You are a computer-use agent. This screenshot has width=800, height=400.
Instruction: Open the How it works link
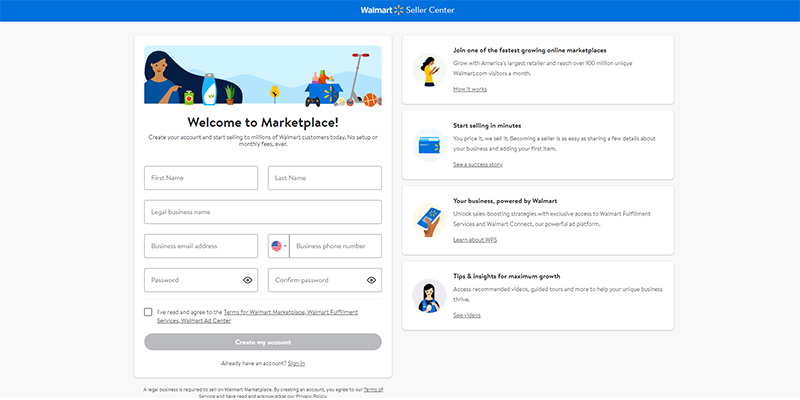click(x=469, y=90)
